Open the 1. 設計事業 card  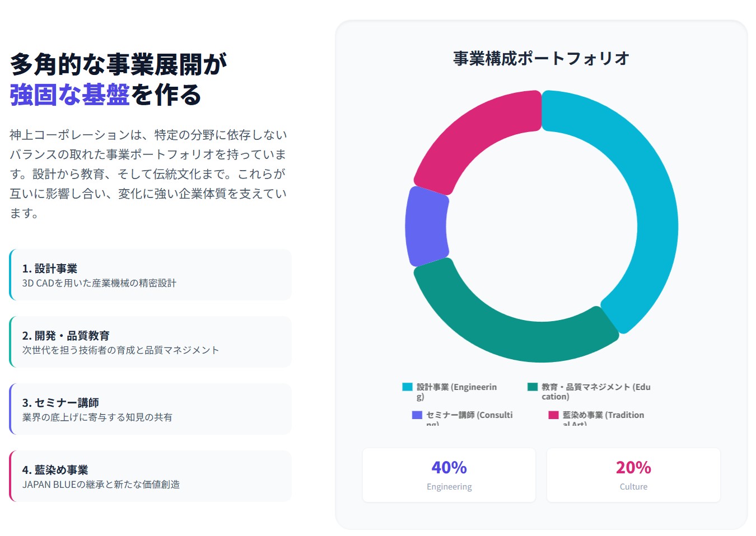[151, 275]
